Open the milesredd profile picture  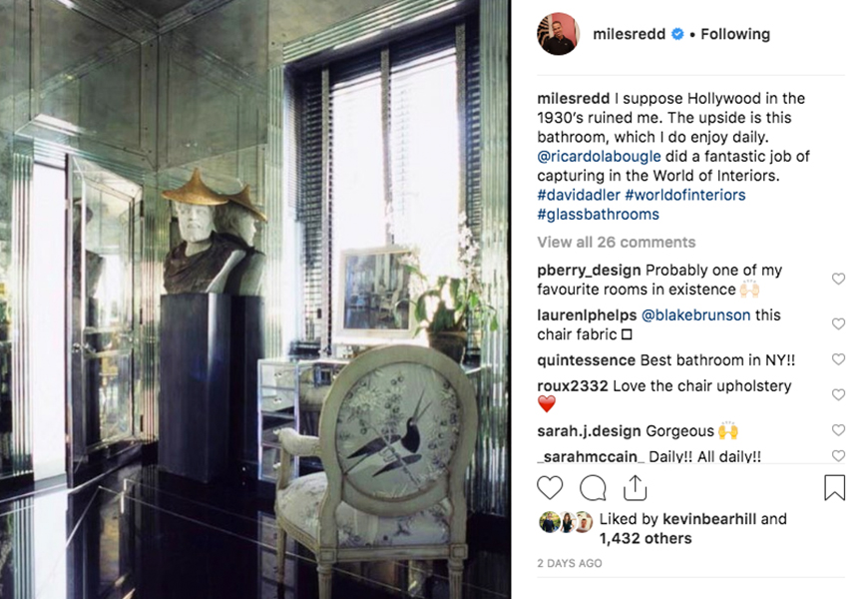point(558,34)
